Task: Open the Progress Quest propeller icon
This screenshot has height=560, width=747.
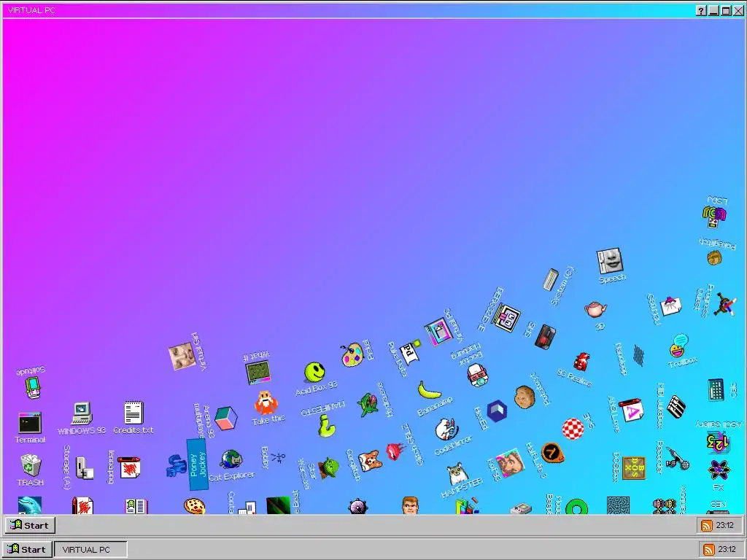Action: pyautogui.click(x=724, y=304)
